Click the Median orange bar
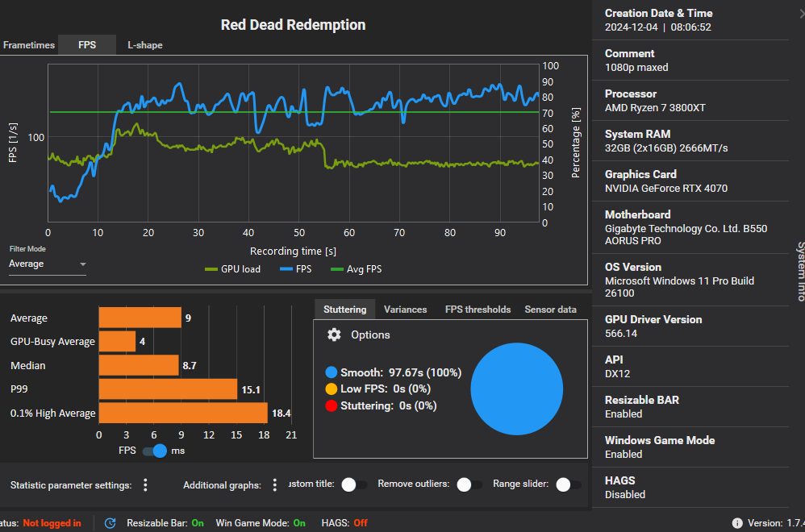805x532 pixels. tap(139, 365)
